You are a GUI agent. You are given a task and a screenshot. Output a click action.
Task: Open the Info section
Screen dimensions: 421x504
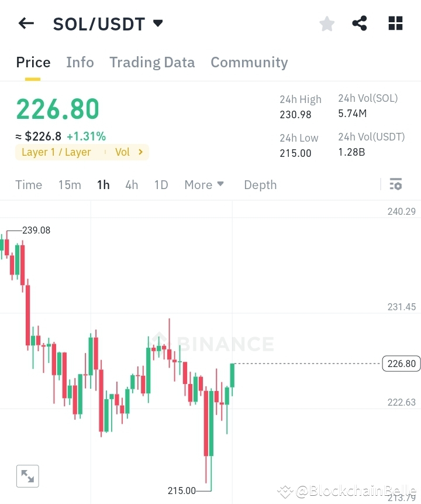pyautogui.click(x=80, y=62)
